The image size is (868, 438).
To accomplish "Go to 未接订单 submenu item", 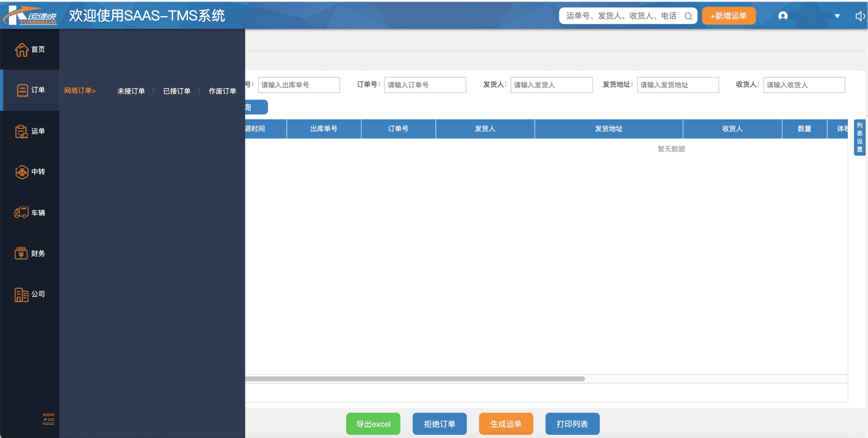I will pyautogui.click(x=131, y=91).
